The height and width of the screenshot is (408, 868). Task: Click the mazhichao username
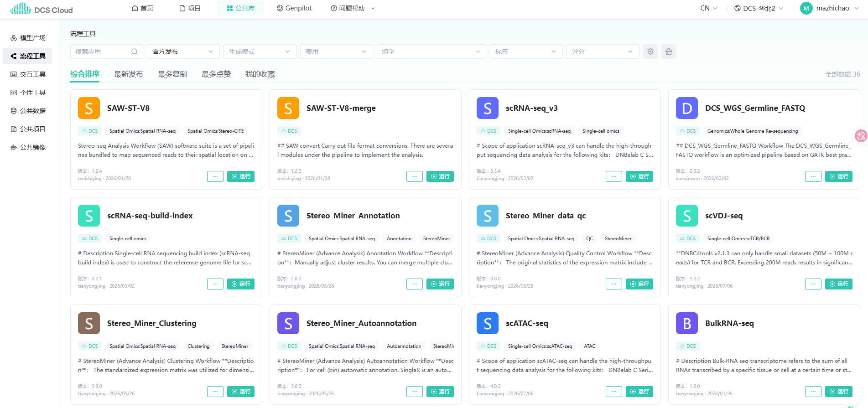pos(833,8)
